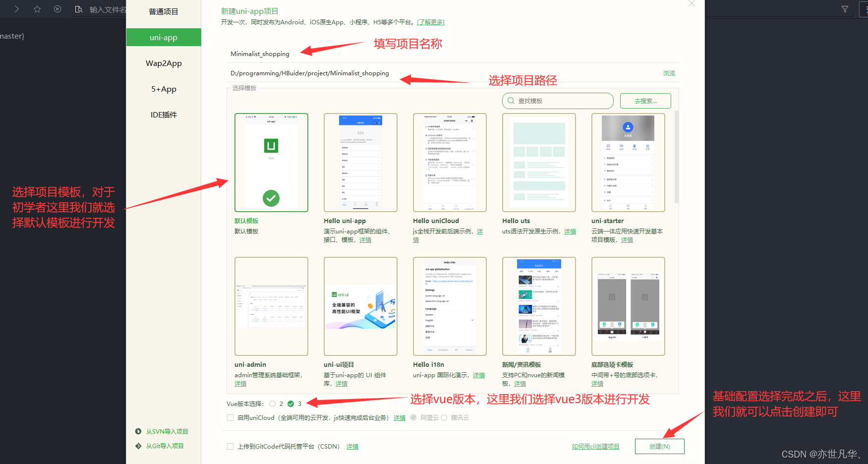Enable the 启用uniCloud checkbox
868x464 pixels.
tap(230, 417)
